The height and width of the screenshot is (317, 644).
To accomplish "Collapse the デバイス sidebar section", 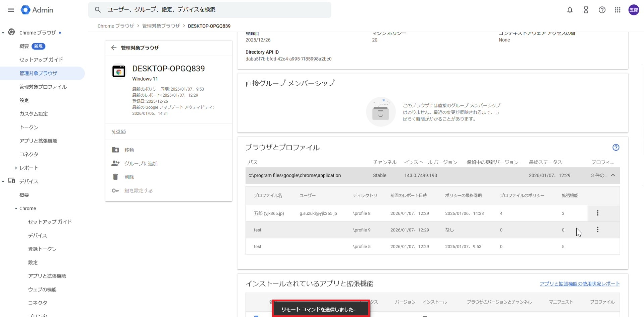I will pyautogui.click(x=3, y=181).
